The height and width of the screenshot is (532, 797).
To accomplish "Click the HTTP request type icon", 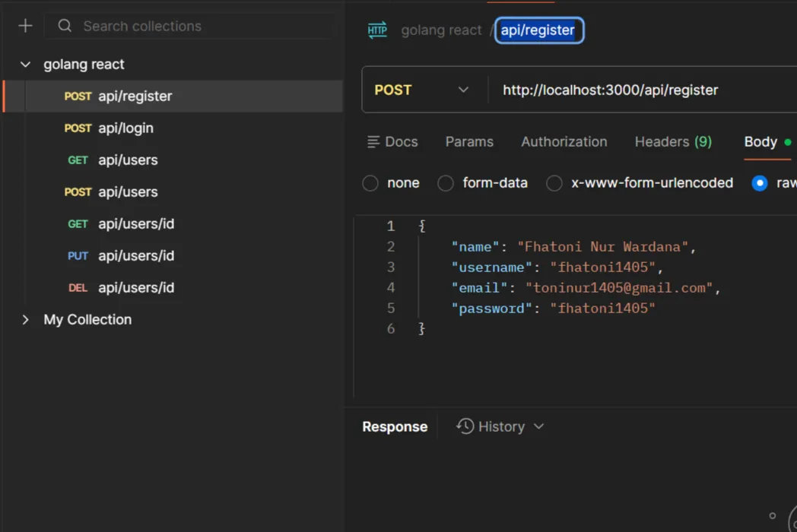I will click(x=377, y=30).
